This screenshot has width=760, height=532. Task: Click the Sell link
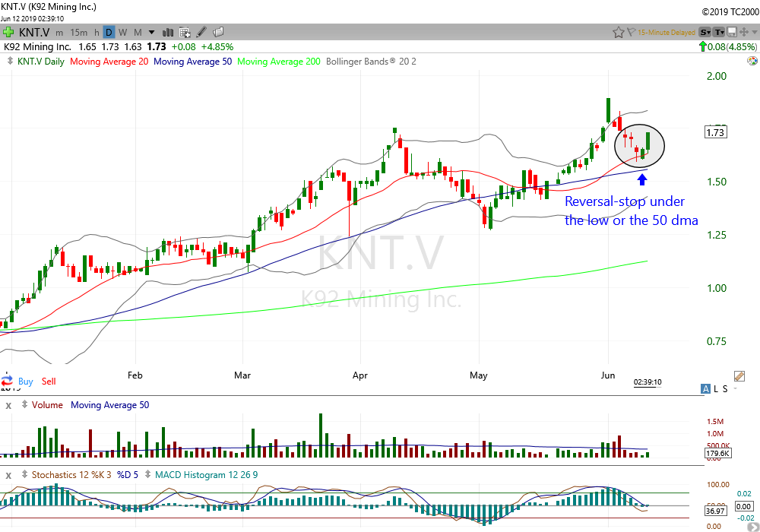pos(49,382)
